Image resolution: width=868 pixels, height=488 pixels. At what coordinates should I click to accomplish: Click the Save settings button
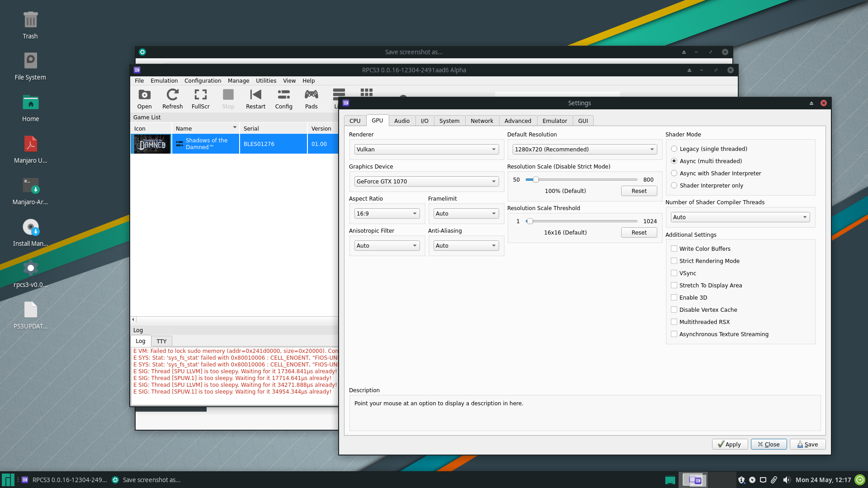click(807, 444)
